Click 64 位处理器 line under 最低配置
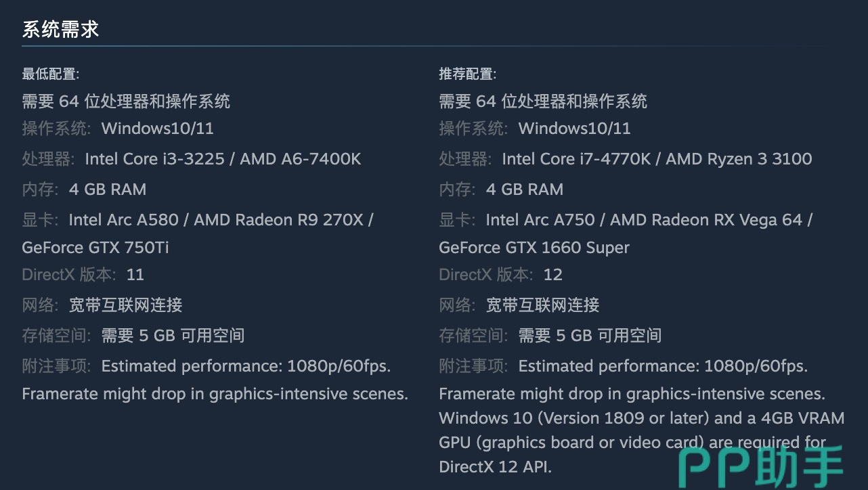868x490 pixels. (126, 102)
